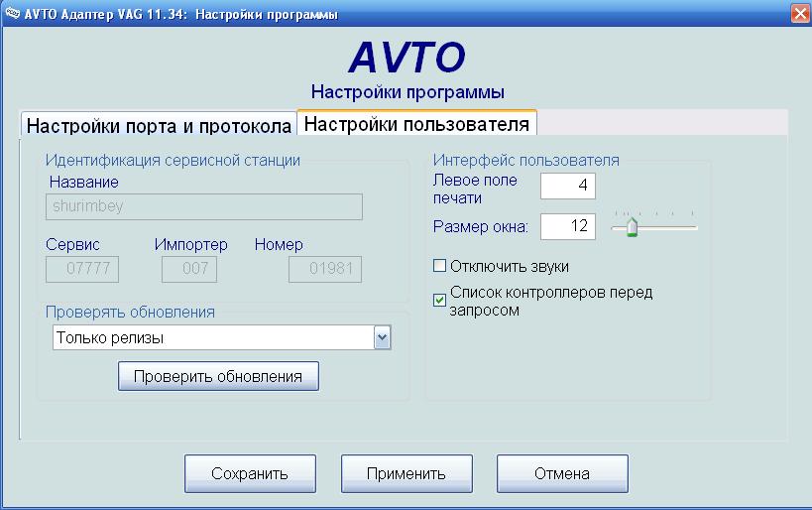This screenshot has width=812, height=510.
Task: Click the Сохранить button
Action: pyautogui.click(x=250, y=473)
